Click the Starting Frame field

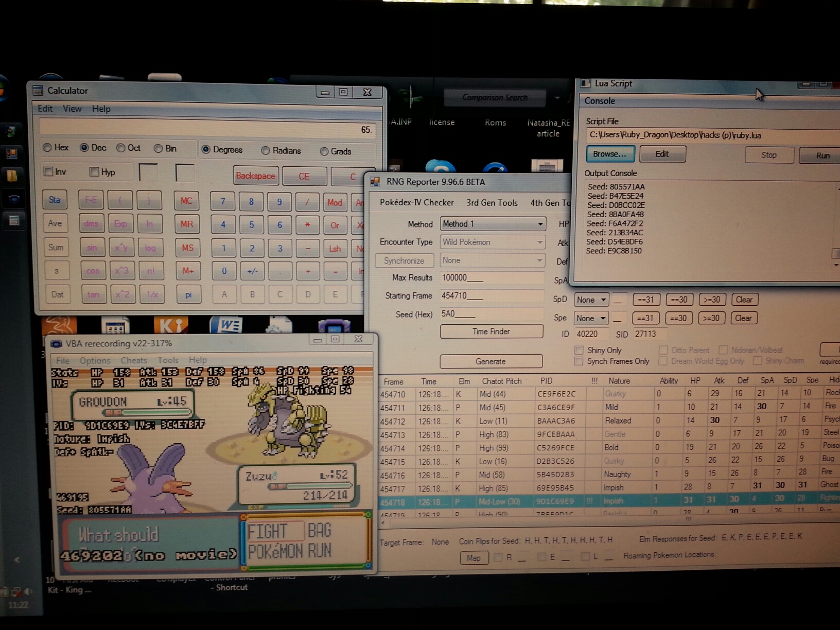pos(492,296)
